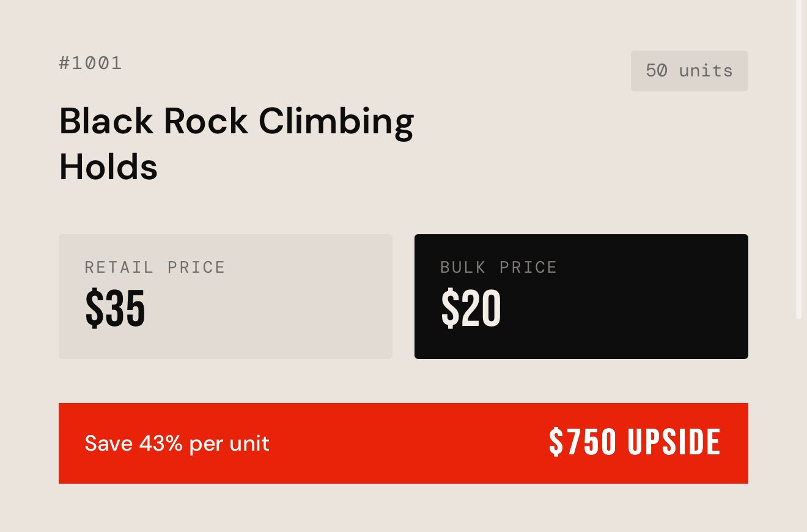Click the "$750 UPSIDE" banner text

pos(635,443)
